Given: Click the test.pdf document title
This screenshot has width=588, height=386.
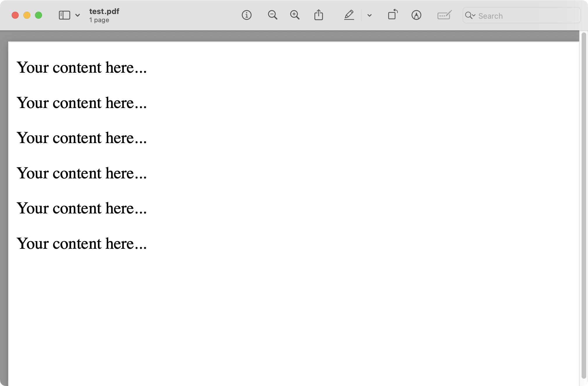Looking at the screenshot, I should coord(104,11).
